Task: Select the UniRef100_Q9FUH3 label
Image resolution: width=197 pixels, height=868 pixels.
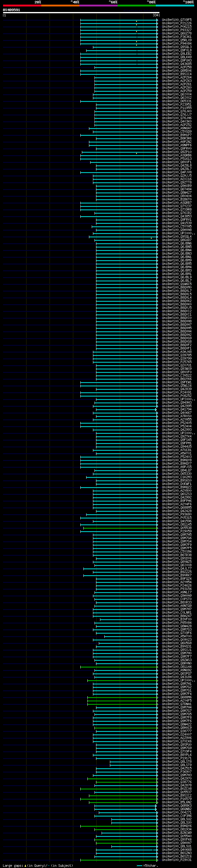Action: 177,61
